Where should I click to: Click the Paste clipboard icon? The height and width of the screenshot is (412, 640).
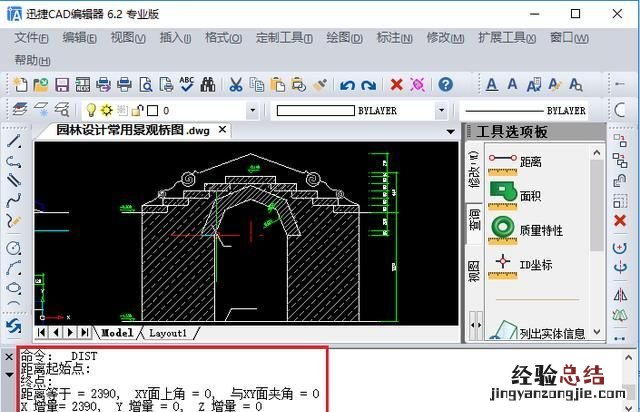pos(278,85)
